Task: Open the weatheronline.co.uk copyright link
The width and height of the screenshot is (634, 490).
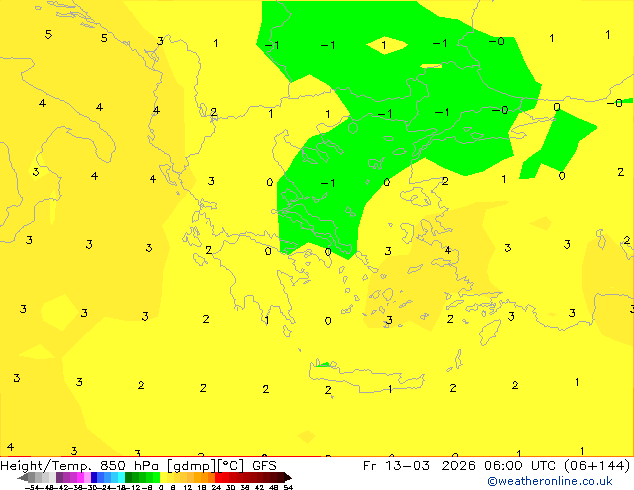Action: pos(550,481)
